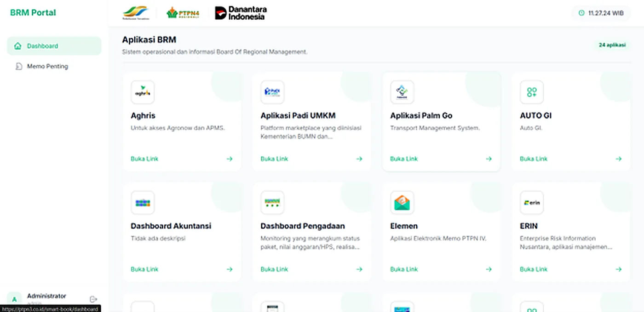This screenshot has width=644, height=312.
Task: Click the 24 aplikasi badge
Action: tap(612, 45)
